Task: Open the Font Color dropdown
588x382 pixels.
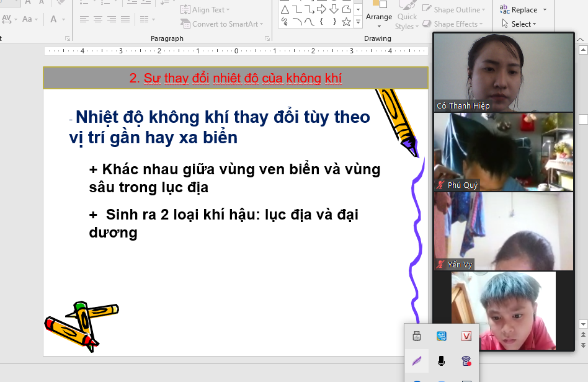Action: point(63,19)
